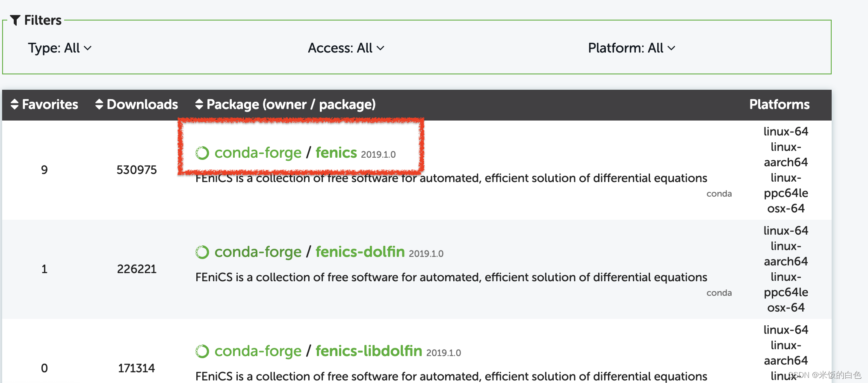
Task: Click the conda badge under fenics description
Action: coord(719,193)
